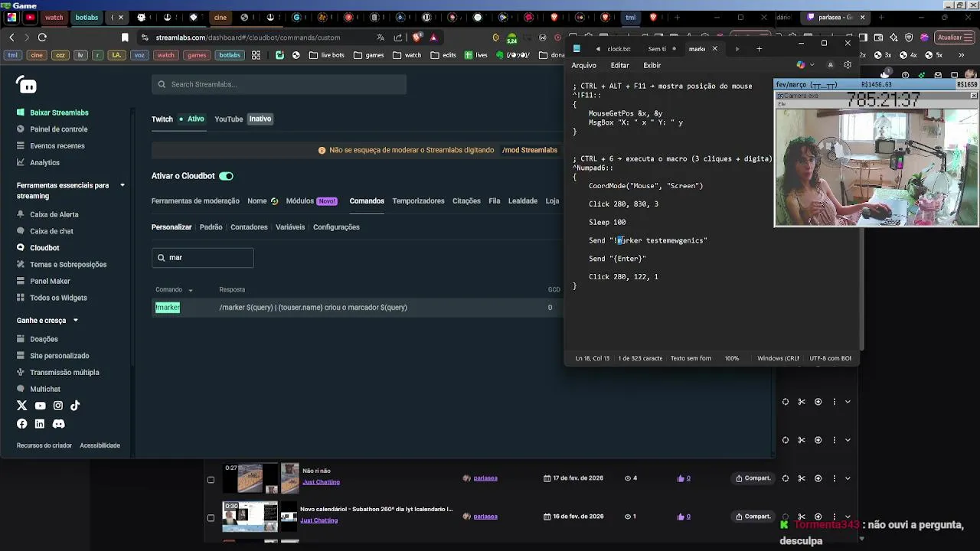Open the Citações tab

[466, 201]
